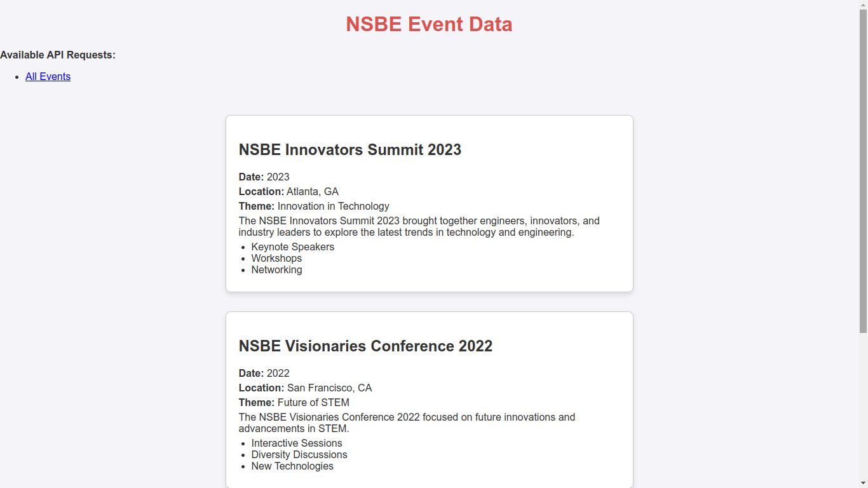This screenshot has height=488, width=868.
Task: Click the Workshops list item
Action: pos(276,259)
